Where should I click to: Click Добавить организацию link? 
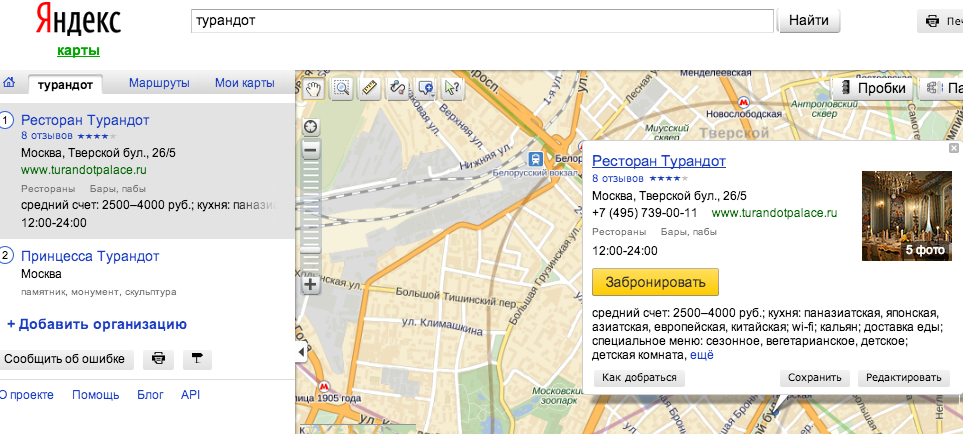[97, 324]
